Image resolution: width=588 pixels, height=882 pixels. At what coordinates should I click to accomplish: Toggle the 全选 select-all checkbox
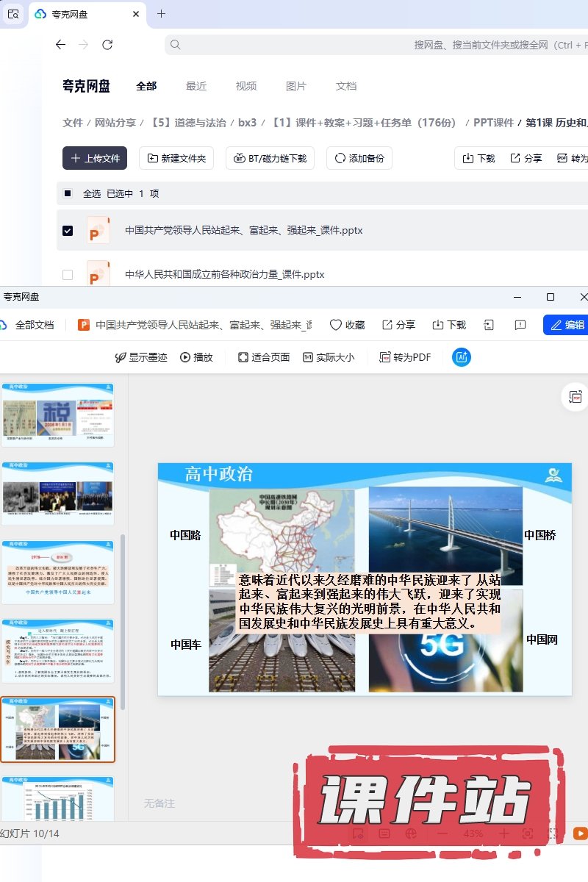point(68,194)
